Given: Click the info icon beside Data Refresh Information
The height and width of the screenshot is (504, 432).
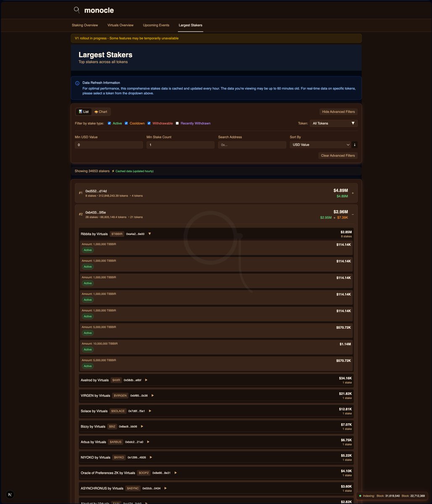Looking at the screenshot, I should tap(77, 83).
